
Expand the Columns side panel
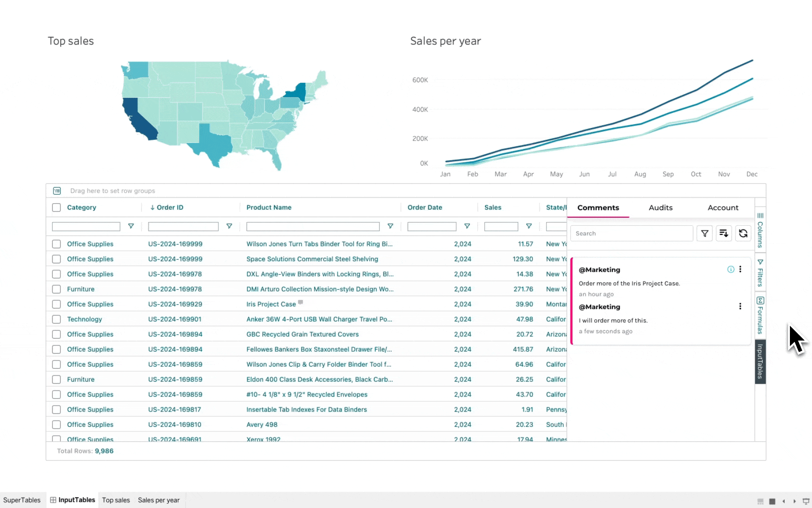tap(760, 230)
